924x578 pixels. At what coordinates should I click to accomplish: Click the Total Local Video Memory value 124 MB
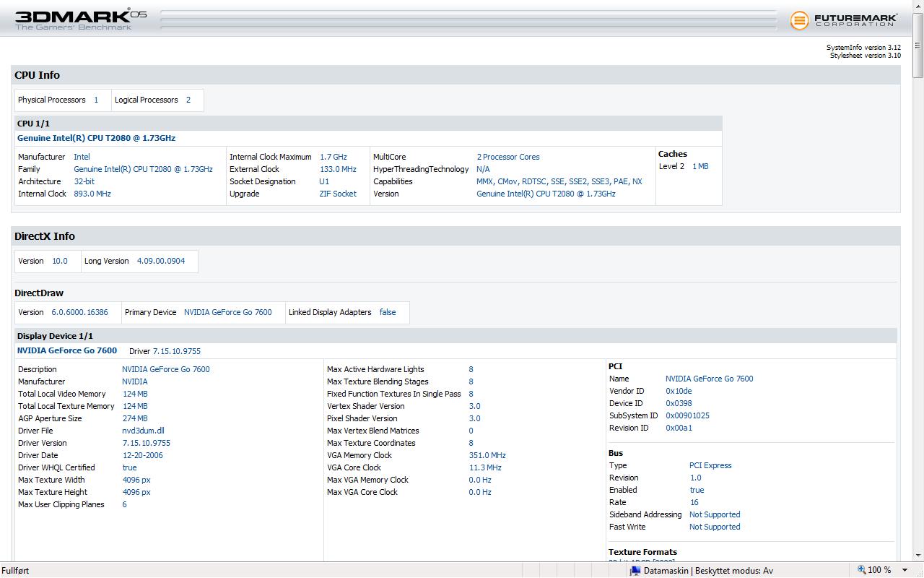(x=135, y=394)
